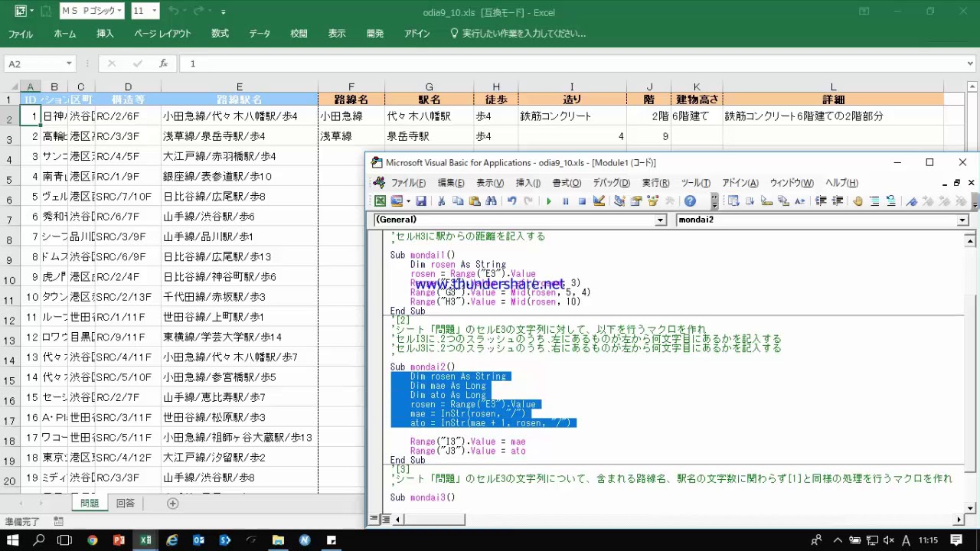Viewport: 980px width, 551px height.
Task: Run the macro with the green play icon
Action: [x=548, y=201]
